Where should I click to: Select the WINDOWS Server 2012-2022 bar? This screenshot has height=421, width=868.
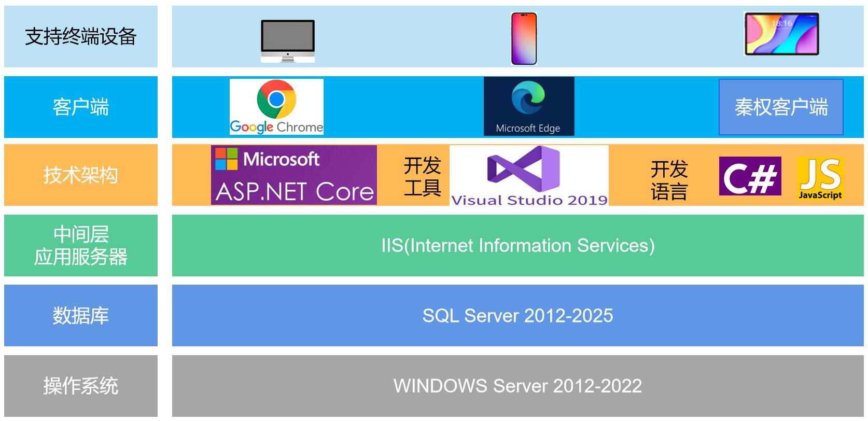[x=517, y=386]
